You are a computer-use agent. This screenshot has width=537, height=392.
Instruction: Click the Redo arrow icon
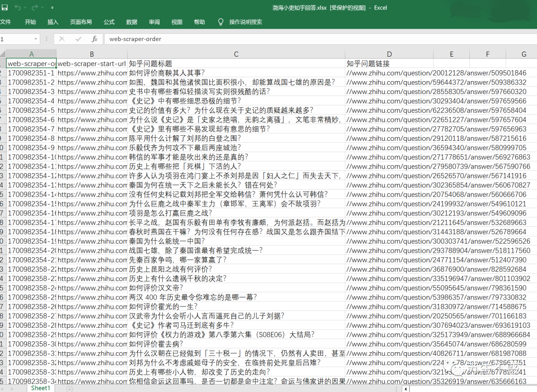click(x=35, y=7)
